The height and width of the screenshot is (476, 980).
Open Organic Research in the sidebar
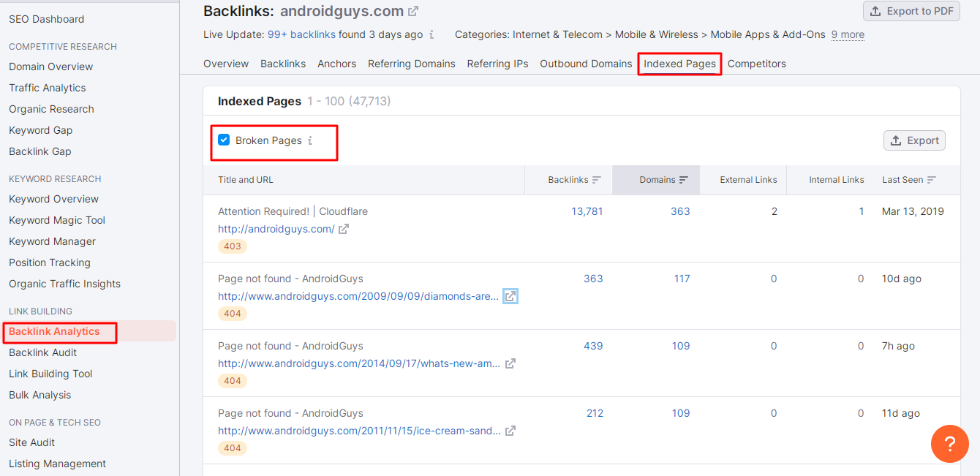[x=51, y=109]
